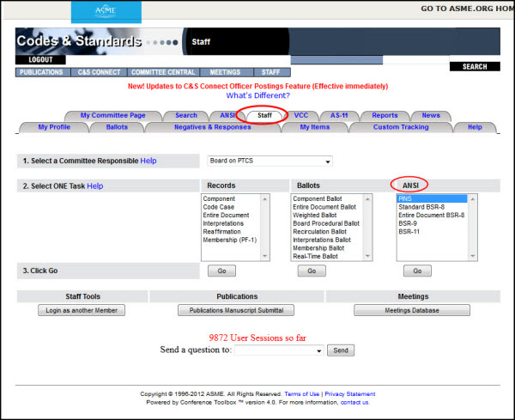Viewport: 515px width, 420px height.
Task: Switch to My Committee Page tab
Action: click(112, 115)
